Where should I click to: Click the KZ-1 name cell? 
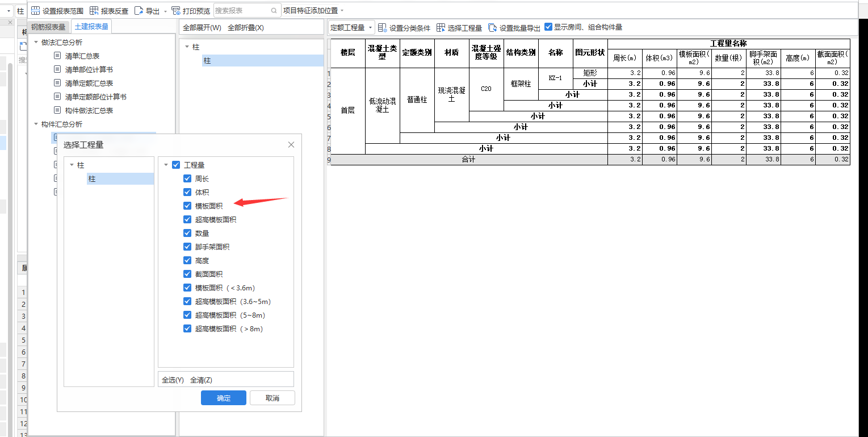click(556, 78)
